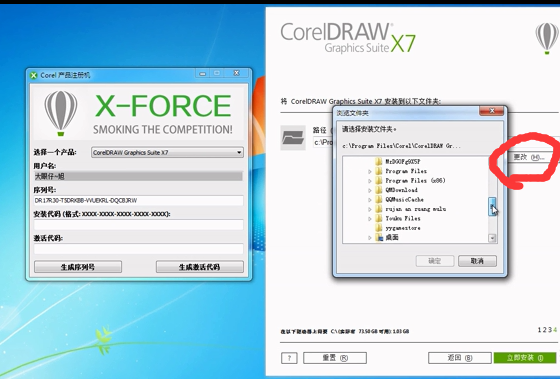Expand the 桌面 tree node
Image resolution: width=560 pixels, height=379 pixels.
point(370,238)
